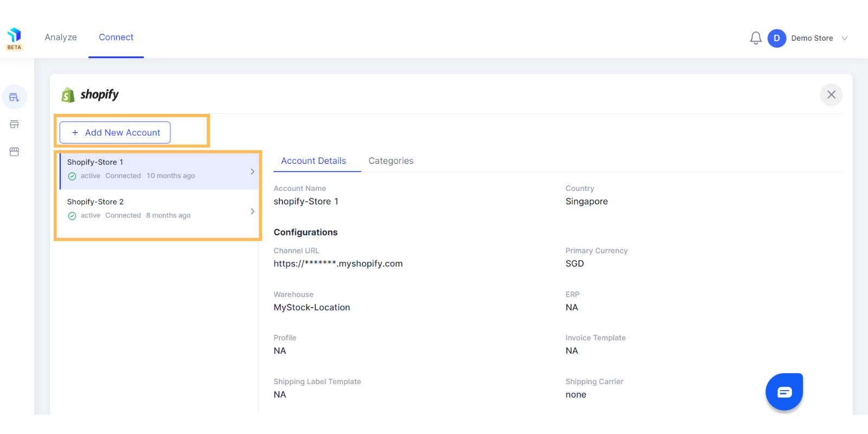Click the app logo with BETA badge
Viewport: 868px width, 434px height.
pyautogui.click(x=14, y=39)
